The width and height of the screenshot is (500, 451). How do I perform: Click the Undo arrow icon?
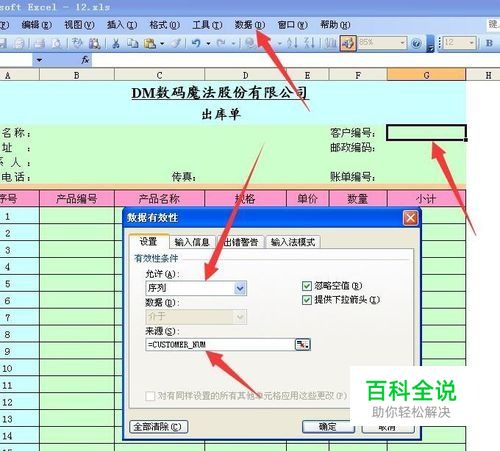(196, 43)
